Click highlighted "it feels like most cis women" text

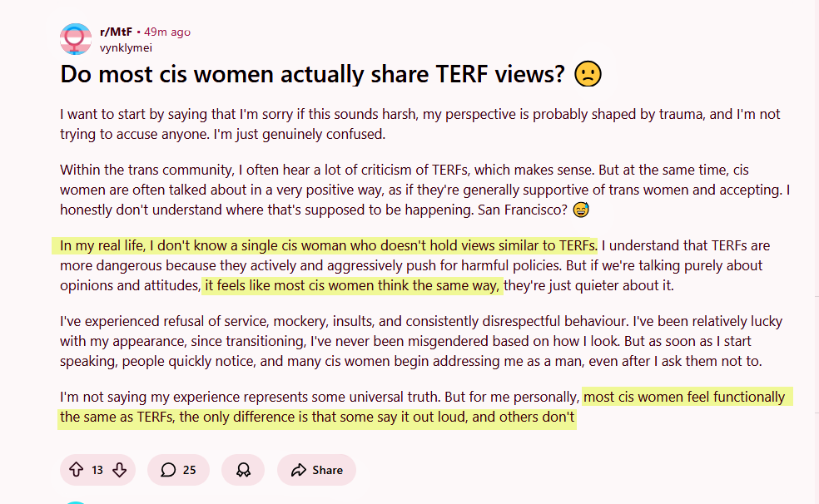(353, 285)
